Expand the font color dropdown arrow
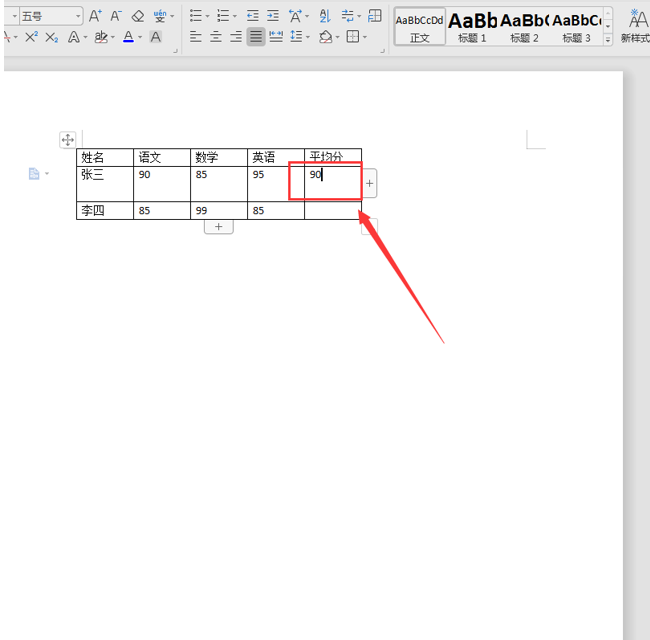Screen dimensions: 650x640 (x=140, y=38)
